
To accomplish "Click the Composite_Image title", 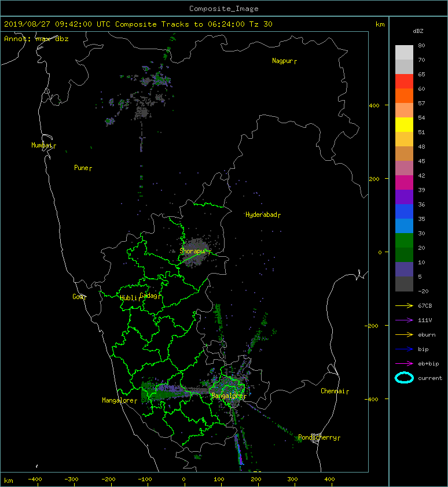I will pos(224,9).
